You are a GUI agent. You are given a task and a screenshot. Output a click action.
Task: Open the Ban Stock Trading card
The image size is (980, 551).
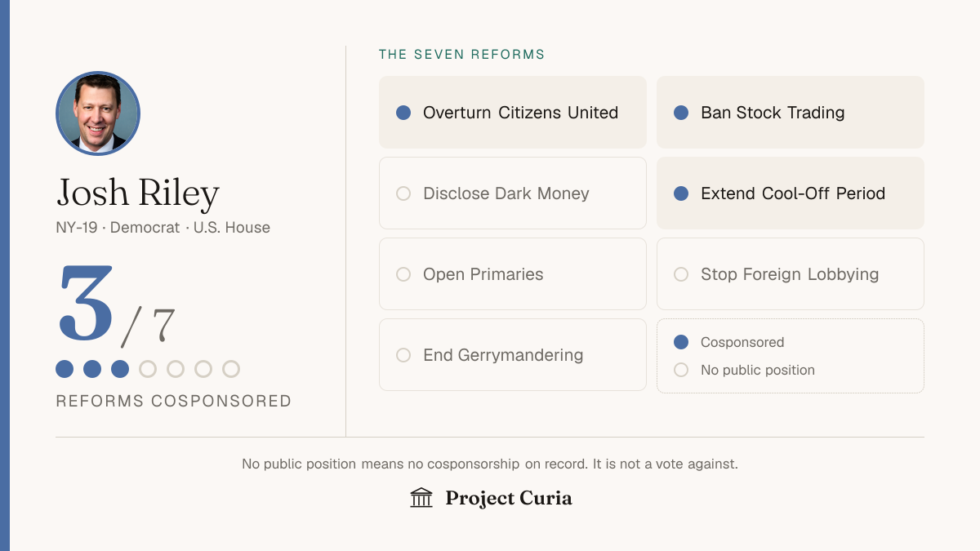point(791,113)
